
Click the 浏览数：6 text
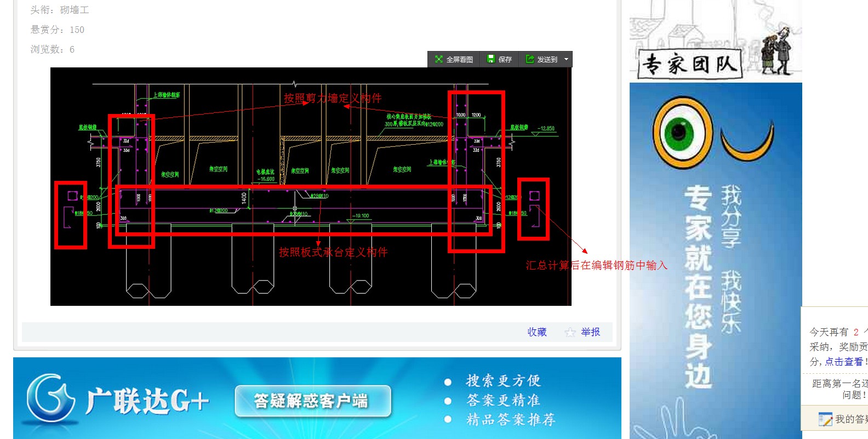(x=53, y=49)
